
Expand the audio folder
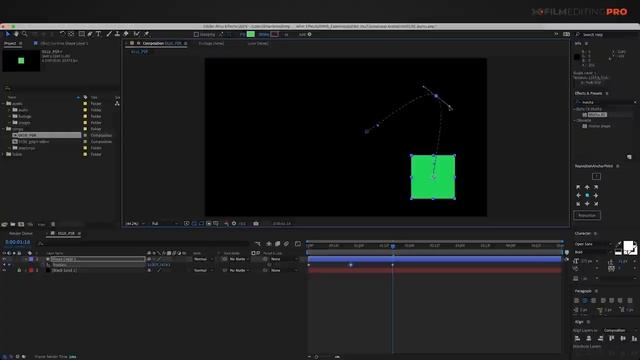10,110
